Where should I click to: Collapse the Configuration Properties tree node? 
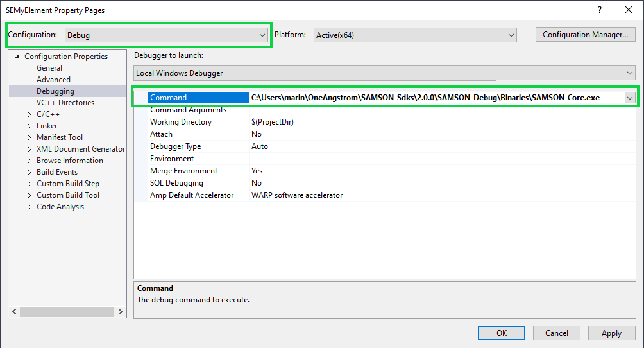click(x=17, y=57)
